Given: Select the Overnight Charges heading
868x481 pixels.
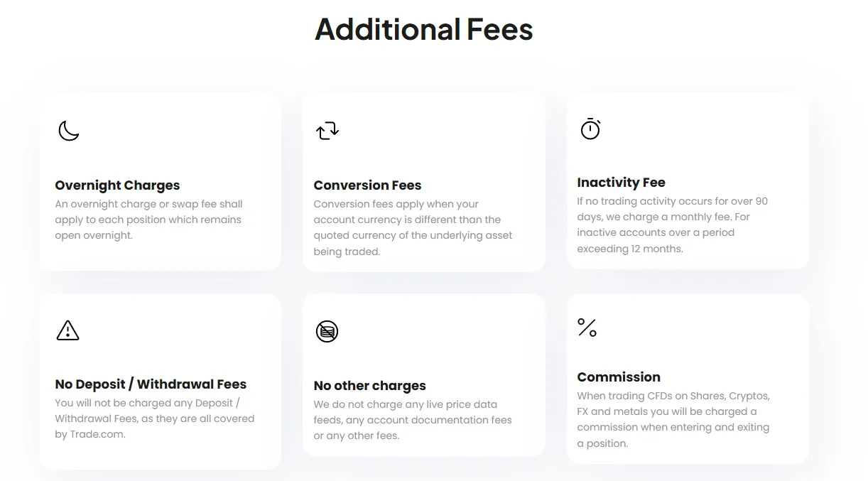Looking at the screenshot, I should (x=117, y=185).
